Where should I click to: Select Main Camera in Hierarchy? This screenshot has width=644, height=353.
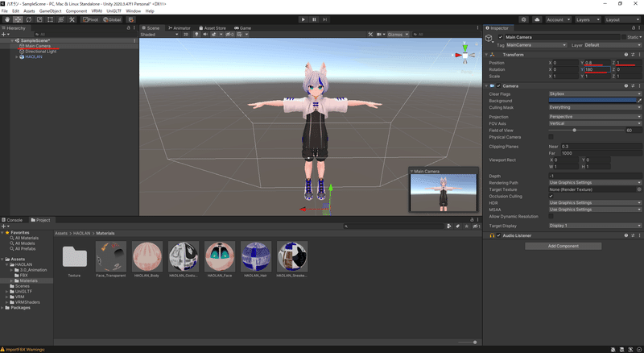[x=38, y=46]
